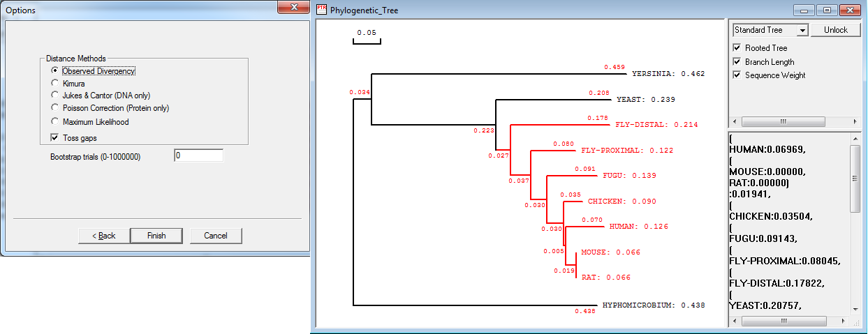This screenshot has width=868, height=334.
Task: Click left arrow of options panel horizontal scrollbar
Action: (735, 121)
